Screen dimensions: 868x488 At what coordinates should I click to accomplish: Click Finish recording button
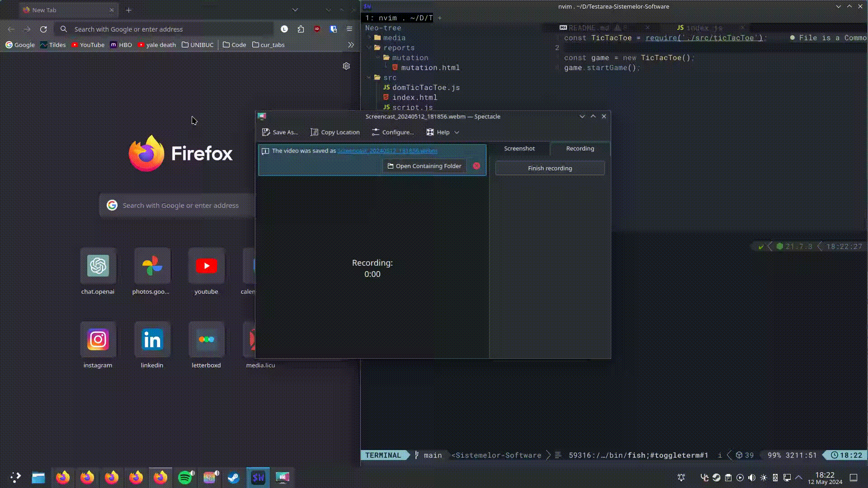[x=550, y=168]
